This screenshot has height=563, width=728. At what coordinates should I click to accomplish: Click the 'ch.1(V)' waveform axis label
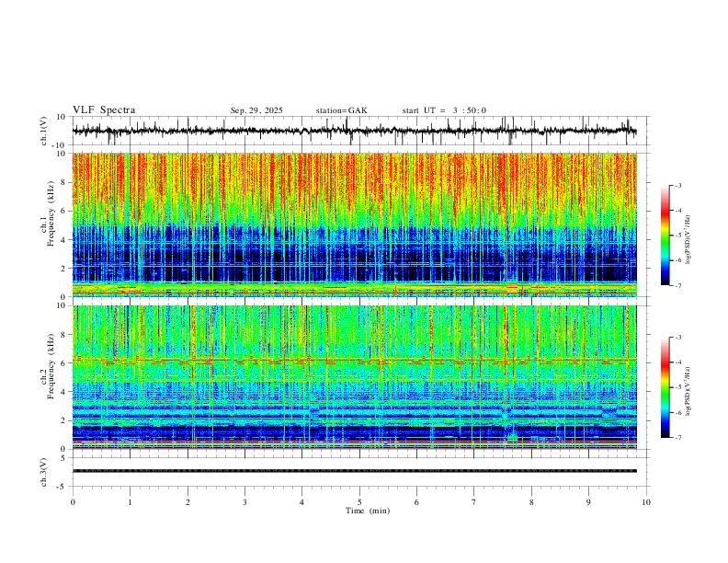[x=44, y=131]
